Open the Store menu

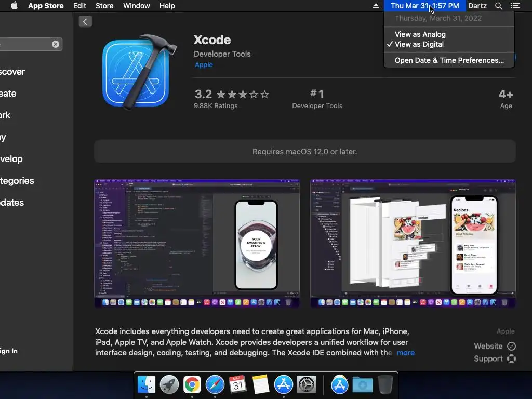tap(104, 6)
